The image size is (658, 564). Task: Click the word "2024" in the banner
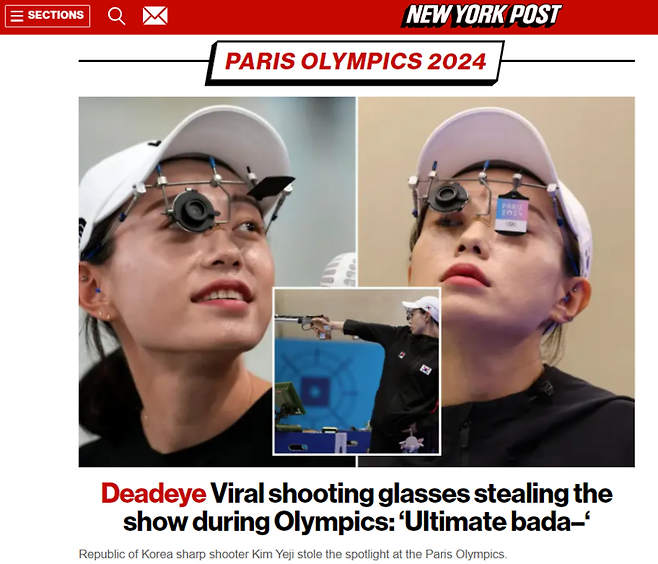click(457, 61)
